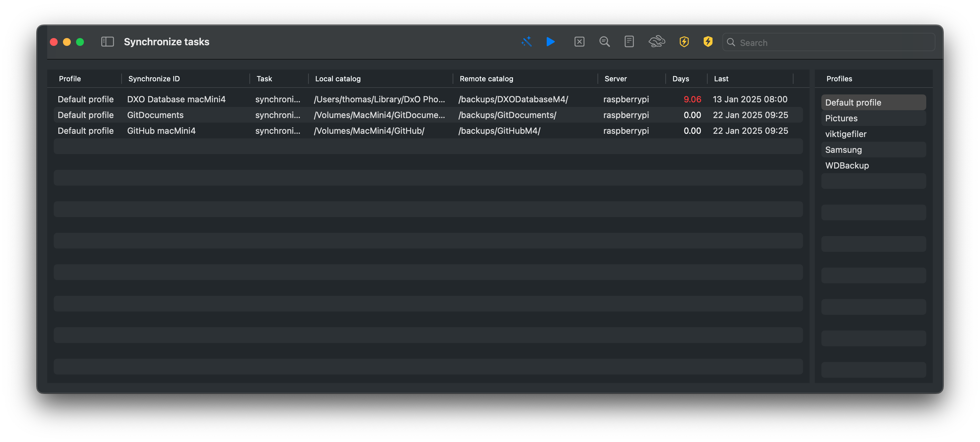The height and width of the screenshot is (442, 980).
Task: Click into the Search field
Action: [x=829, y=42]
